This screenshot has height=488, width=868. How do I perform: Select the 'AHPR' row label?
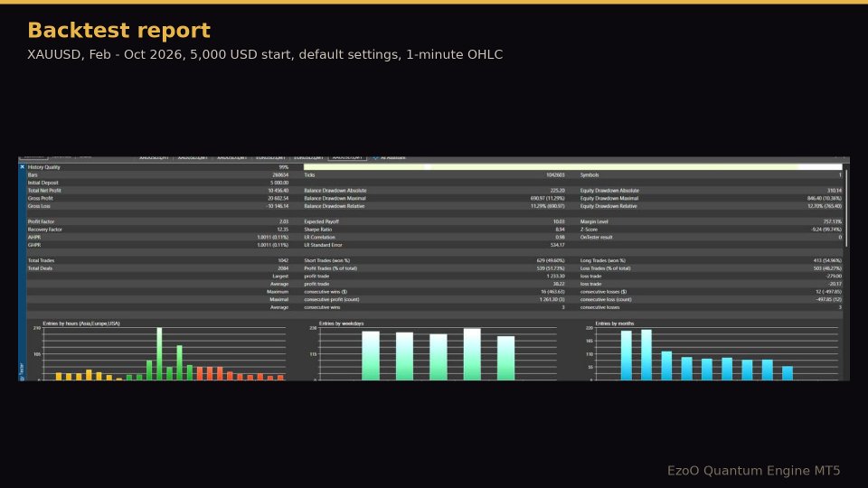[x=33, y=237]
